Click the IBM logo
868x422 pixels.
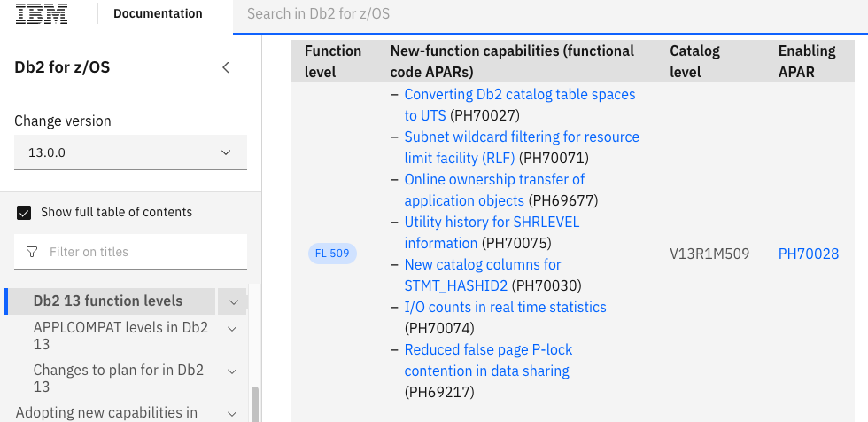pos(42,14)
